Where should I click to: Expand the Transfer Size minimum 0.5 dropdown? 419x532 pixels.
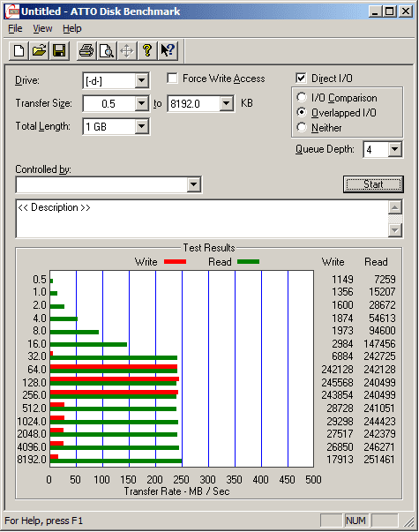141,103
